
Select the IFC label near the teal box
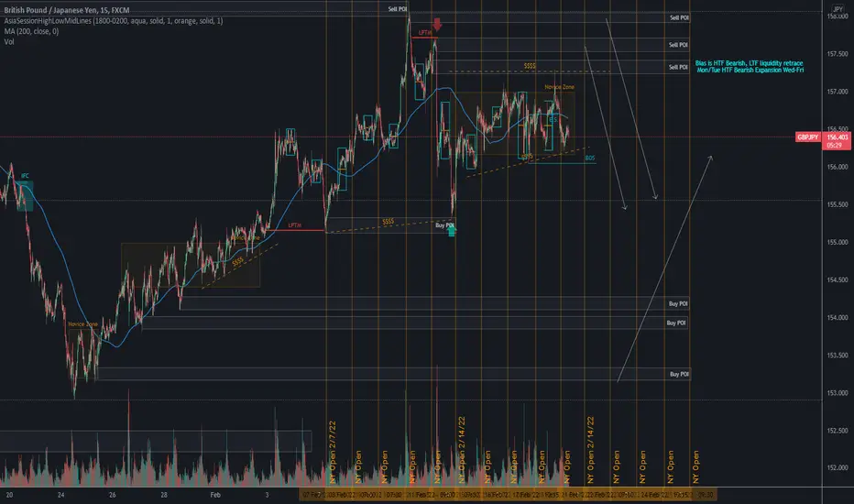point(25,175)
